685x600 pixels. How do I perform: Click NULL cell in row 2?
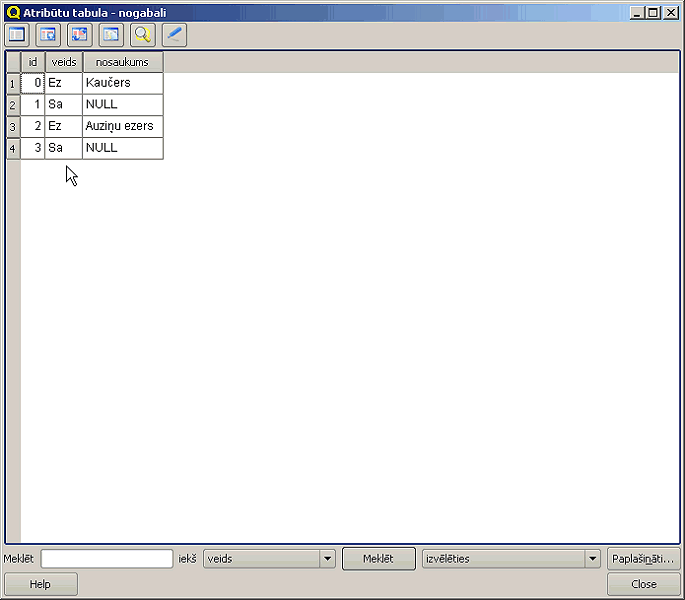tap(123, 105)
